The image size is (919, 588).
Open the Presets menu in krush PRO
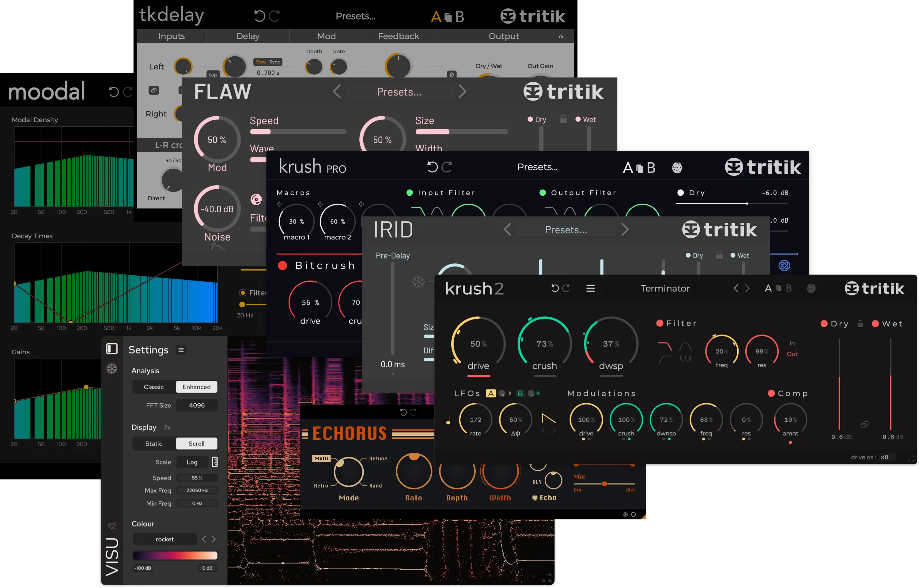tap(537, 167)
